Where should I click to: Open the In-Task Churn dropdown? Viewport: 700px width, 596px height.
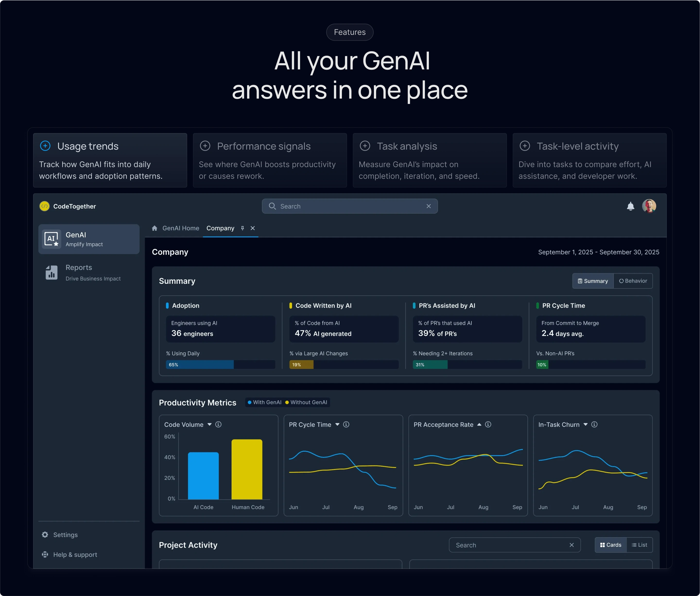pyautogui.click(x=586, y=425)
